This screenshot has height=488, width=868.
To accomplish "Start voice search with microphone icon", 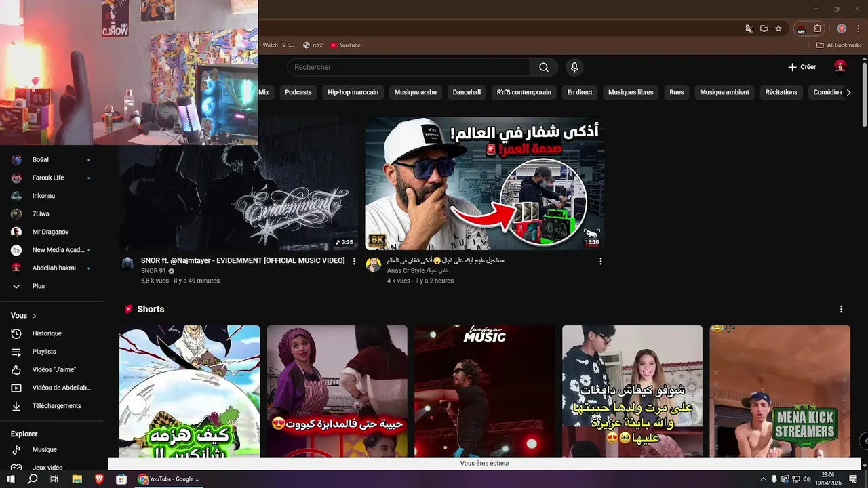I will coord(574,67).
